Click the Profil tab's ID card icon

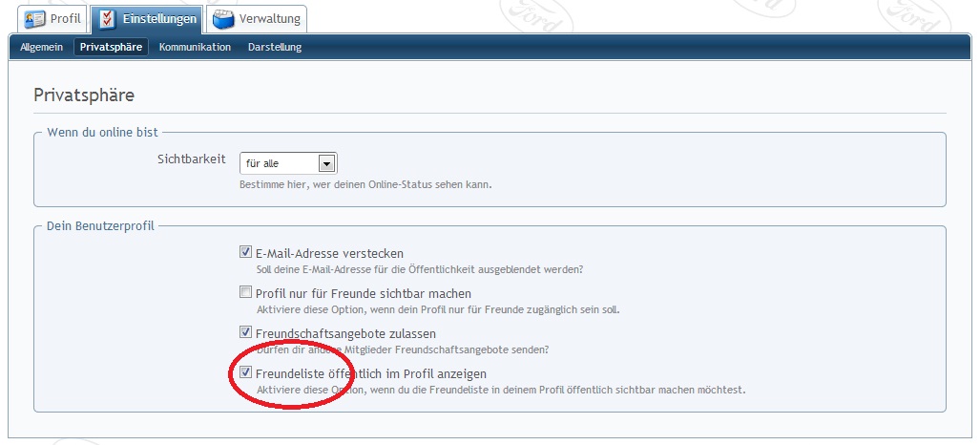(x=33, y=18)
